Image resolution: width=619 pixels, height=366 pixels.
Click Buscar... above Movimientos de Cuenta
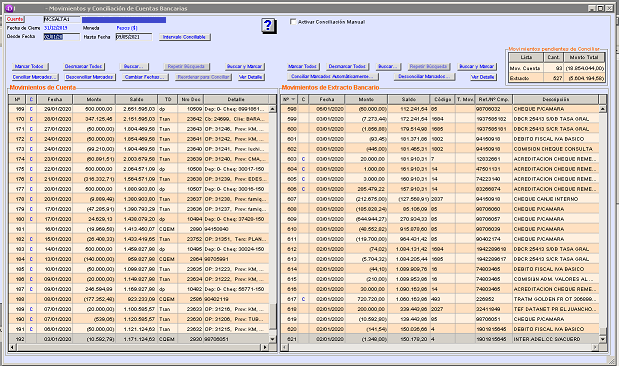[x=134, y=66]
